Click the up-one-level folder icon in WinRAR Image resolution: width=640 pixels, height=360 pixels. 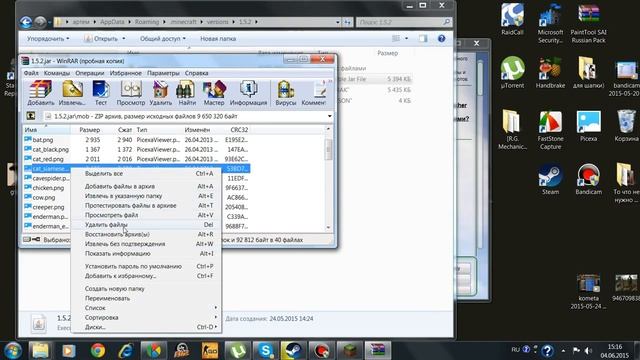coord(31,116)
